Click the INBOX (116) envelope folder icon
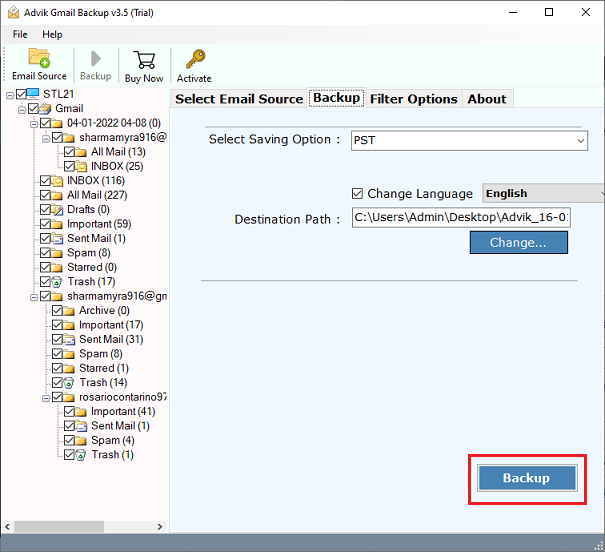The width and height of the screenshot is (605, 552). click(x=57, y=181)
